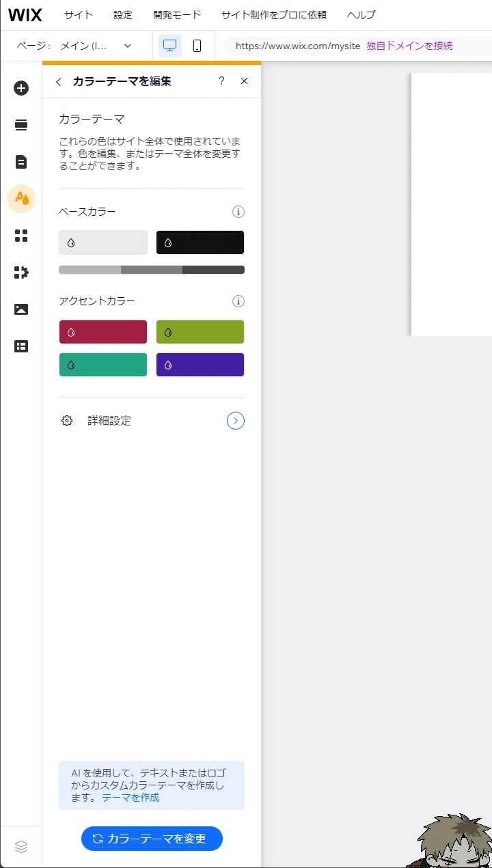
Task: Click the ベースカラー info icon
Action: point(238,212)
